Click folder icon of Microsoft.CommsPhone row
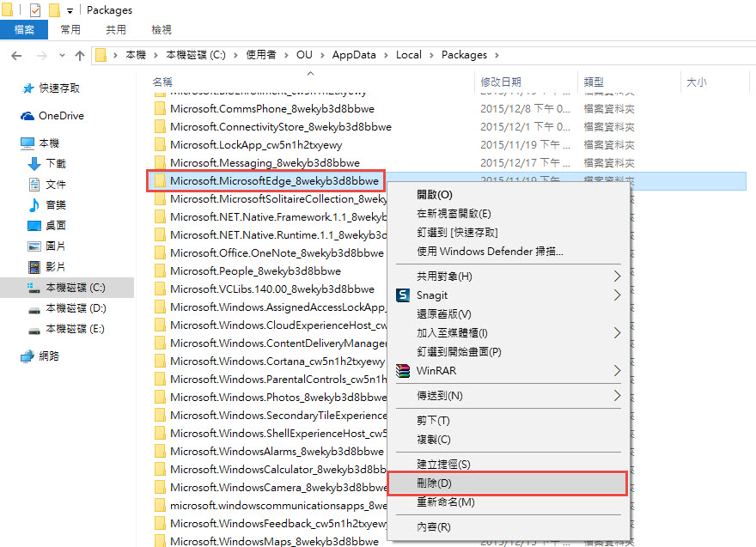The width and height of the screenshot is (756, 547). (x=160, y=109)
